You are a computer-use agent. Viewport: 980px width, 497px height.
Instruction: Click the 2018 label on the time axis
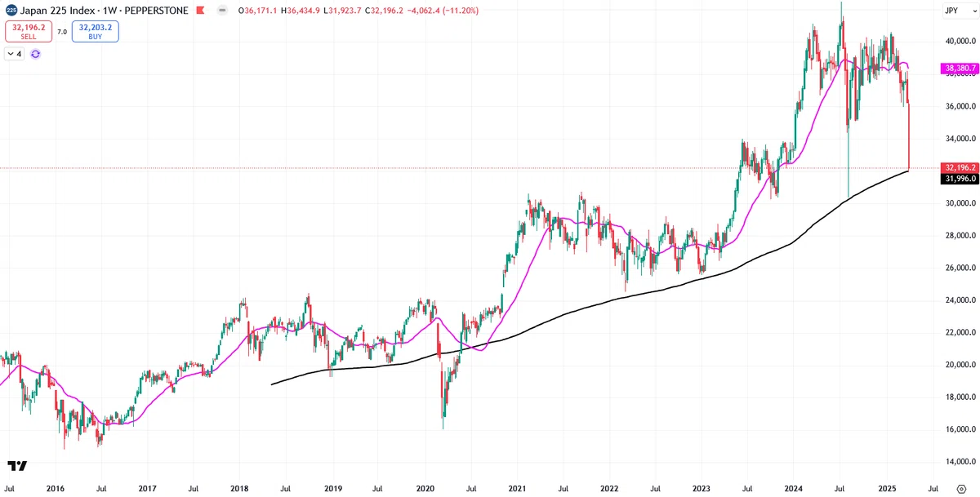(x=239, y=489)
